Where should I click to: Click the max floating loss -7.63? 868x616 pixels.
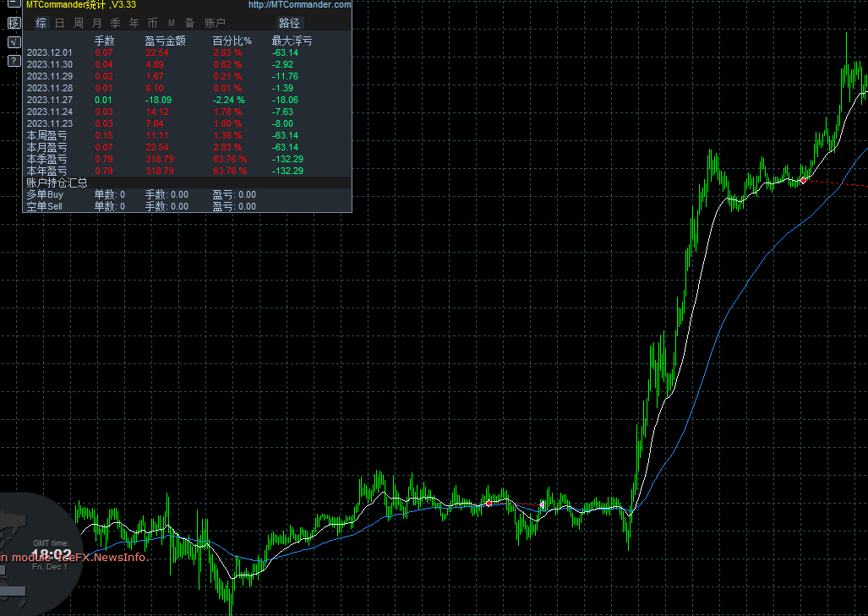(x=282, y=112)
